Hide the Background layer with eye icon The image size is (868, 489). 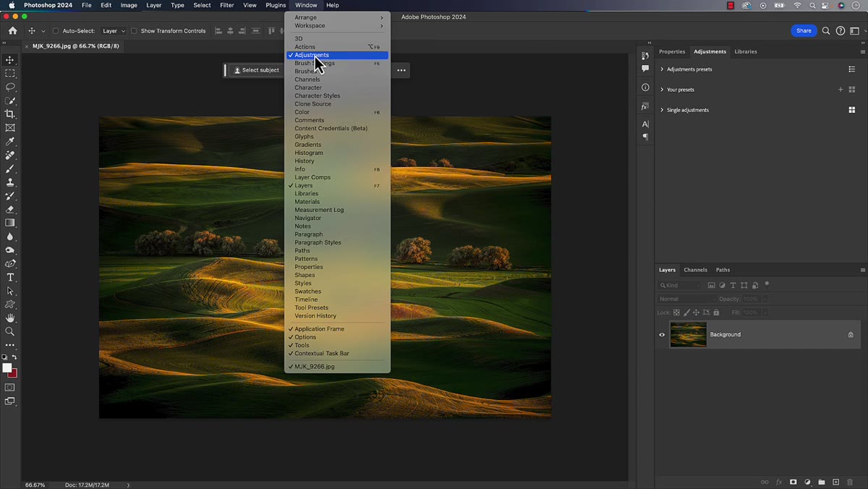coord(662,334)
